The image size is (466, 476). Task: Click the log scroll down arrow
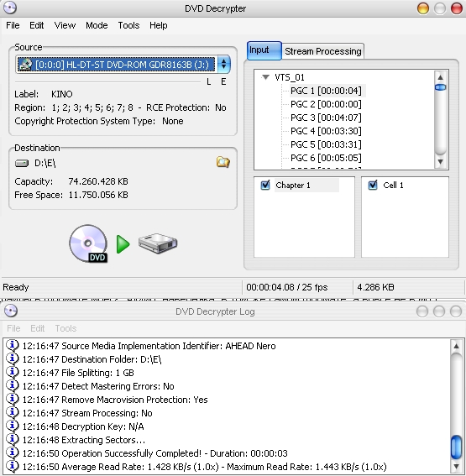click(456, 467)
